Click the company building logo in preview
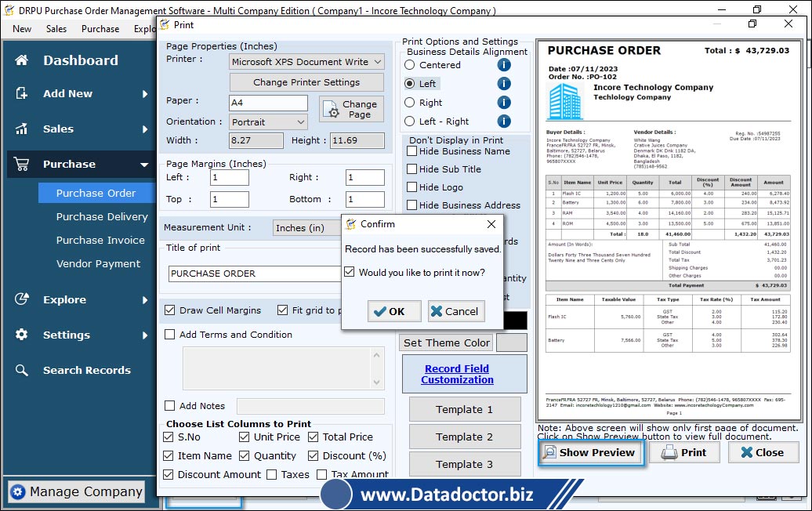Image resolution: width=812 pixels, height=511 pixels. click(565, 101)
